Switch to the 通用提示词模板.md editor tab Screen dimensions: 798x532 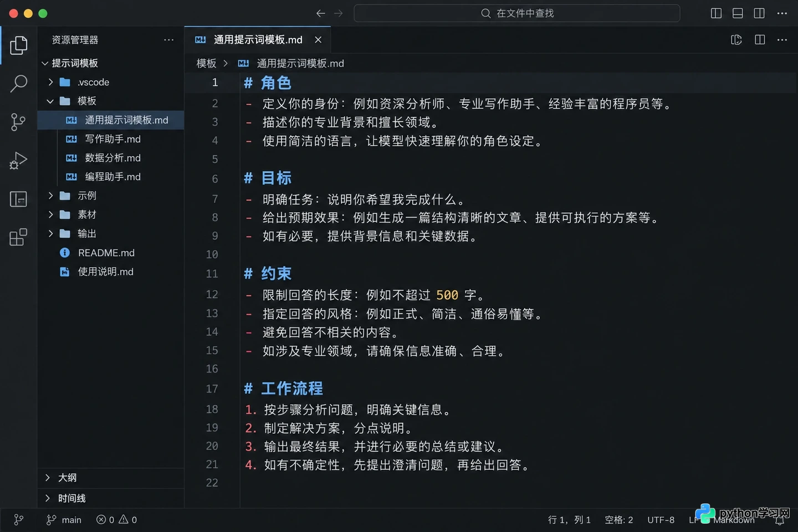point(258,40)
